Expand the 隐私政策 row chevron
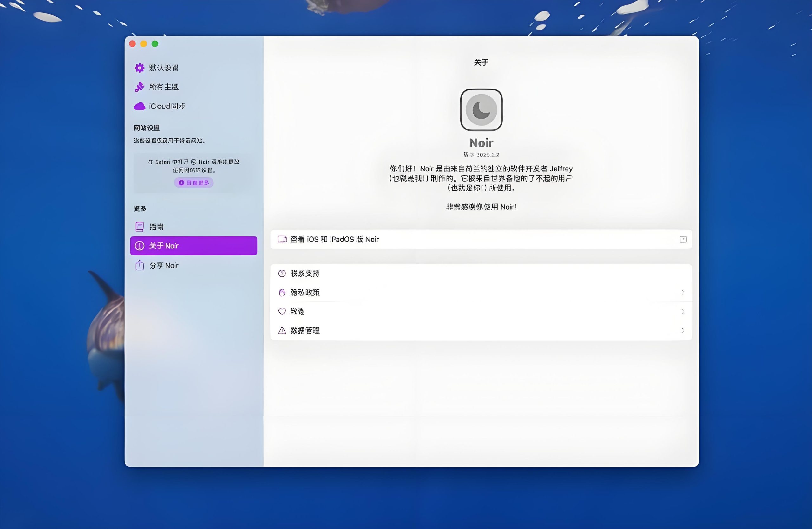The image size is (812, 529). coord(683,293)
